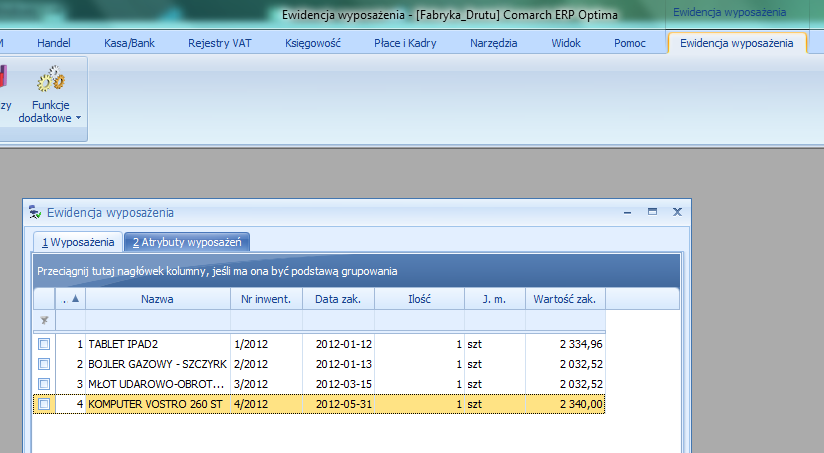The image size is (824, 453).
Task: Sort by the Nazwa column header
Action: (x=158, y=299)
